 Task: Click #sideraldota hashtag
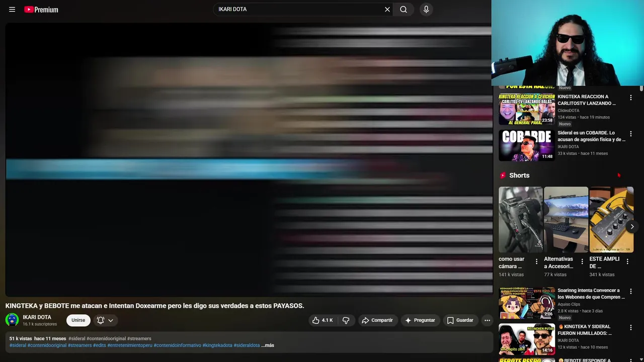pos(247,345)
